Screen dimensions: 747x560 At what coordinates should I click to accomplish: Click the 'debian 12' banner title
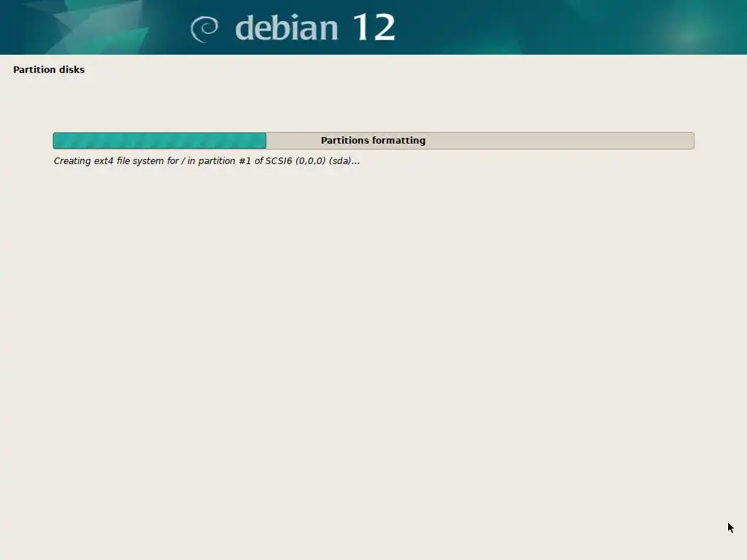click(x=315, y=27)
